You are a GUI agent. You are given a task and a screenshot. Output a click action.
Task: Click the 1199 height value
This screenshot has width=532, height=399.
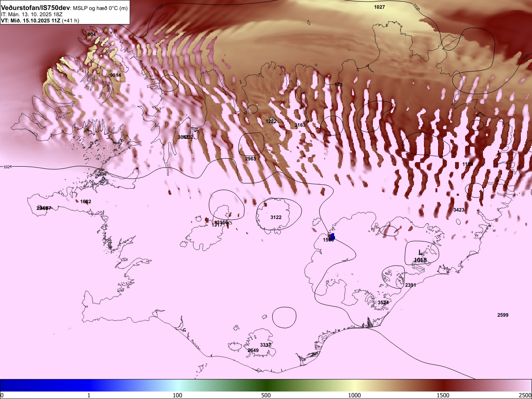[468, 164]
